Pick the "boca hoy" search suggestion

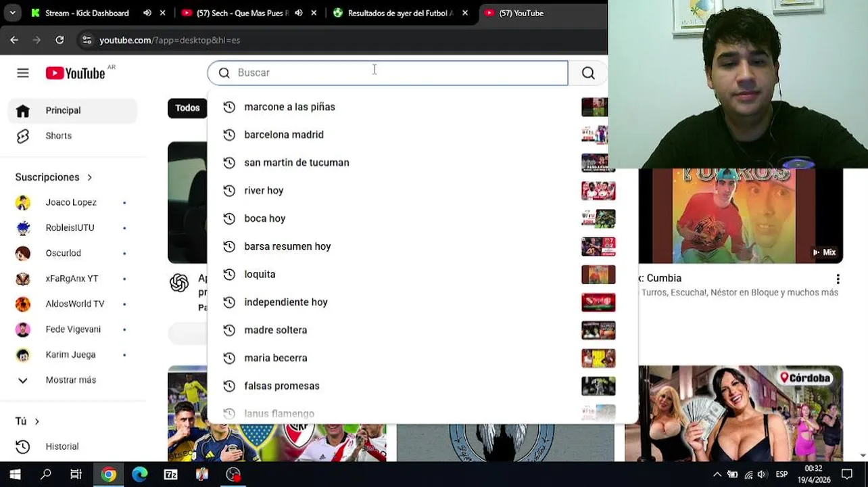click(265, 218)
